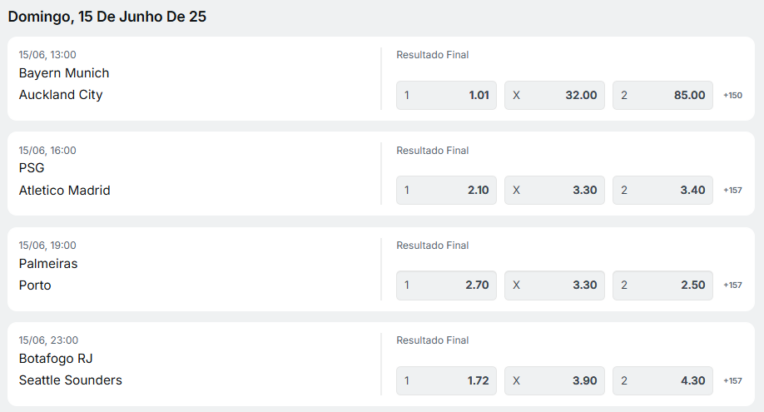
Task: Open the Seattle Sounders team name link
Action: click(x=70, y=380)
